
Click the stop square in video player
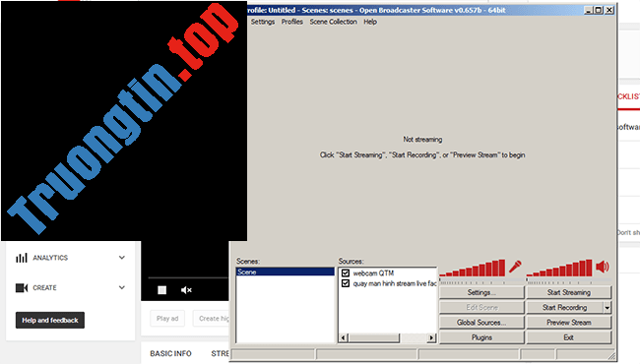162,290
